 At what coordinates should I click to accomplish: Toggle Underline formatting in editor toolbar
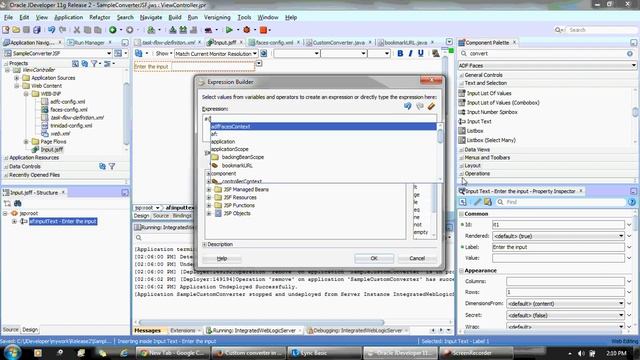420,53
